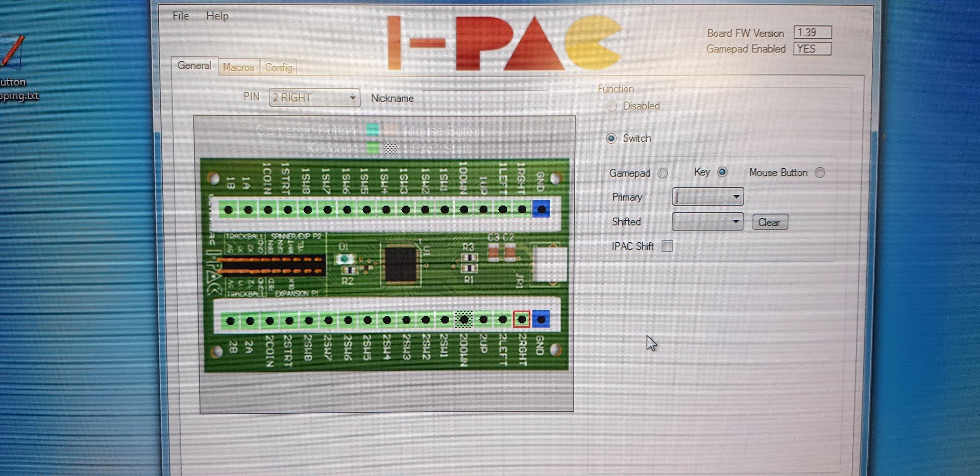Select the 2SW3 pin on the board
Image resolution: width=980 pixels, height=476 pixels.
pyautogui.click(x=406, y=320)
